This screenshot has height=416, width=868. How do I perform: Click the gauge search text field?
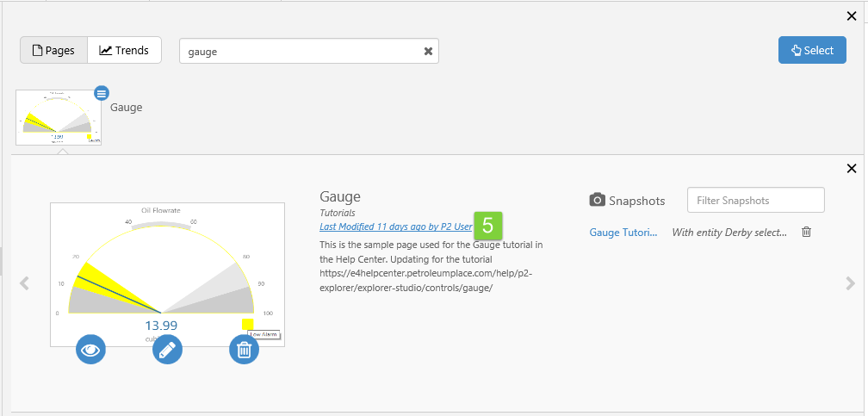[x=301, y=51]
